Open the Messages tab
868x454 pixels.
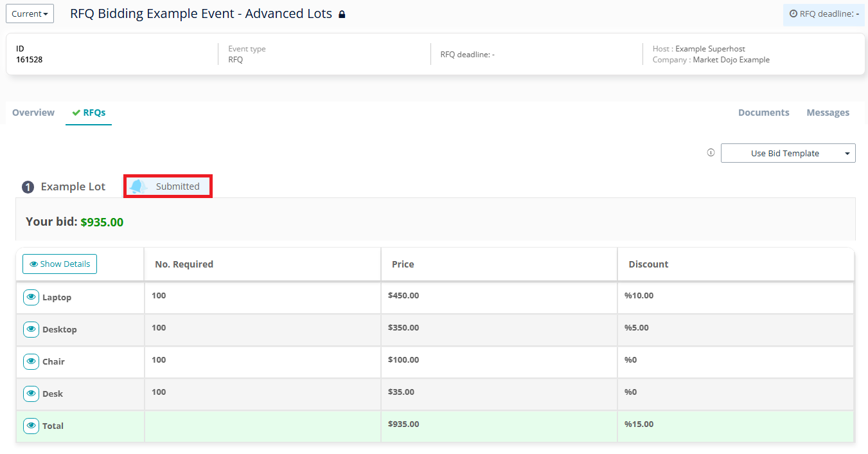tap(828, 113)
